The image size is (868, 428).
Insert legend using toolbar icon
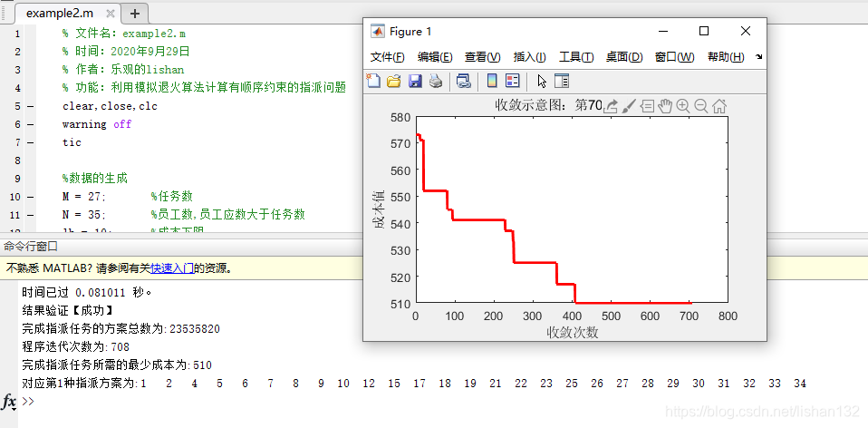click(513, 82)
